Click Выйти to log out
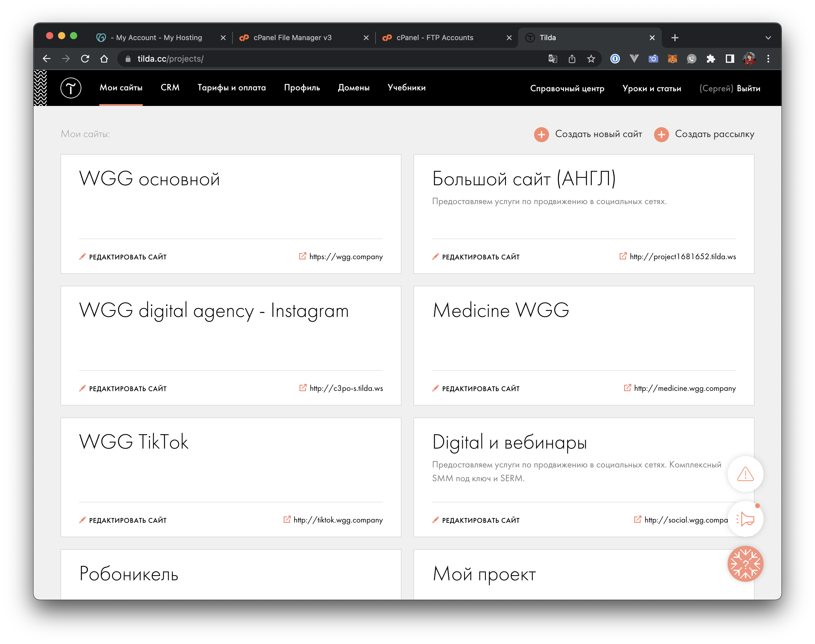The image size is (815, 644). pyautogui.click(x=748, y=89)
